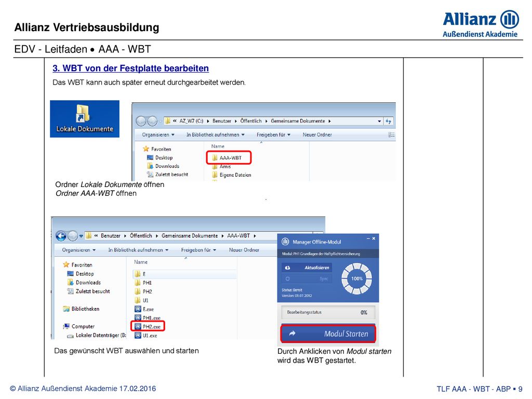The image size is (532, 399).
Task: Open the Lokale Dokumente desktop shortcut
Action: click(x=85, y=119)
